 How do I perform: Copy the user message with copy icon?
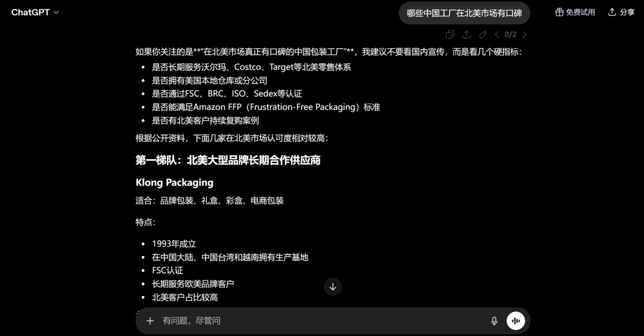450,35
